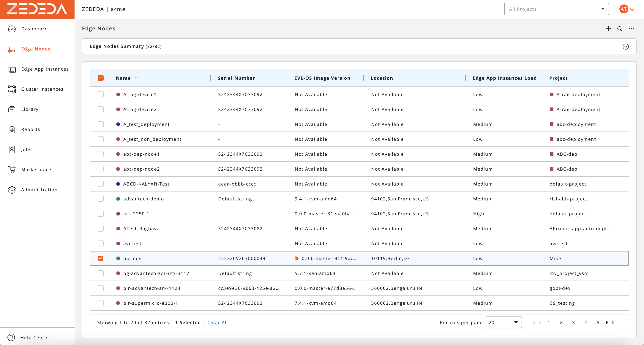The image size is (644, 345).
Task: Open the Library section
Action: [30, 109]
